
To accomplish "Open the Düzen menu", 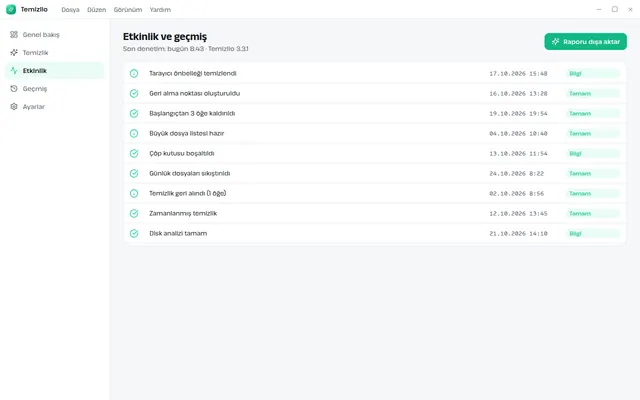I will click(96, 10).
